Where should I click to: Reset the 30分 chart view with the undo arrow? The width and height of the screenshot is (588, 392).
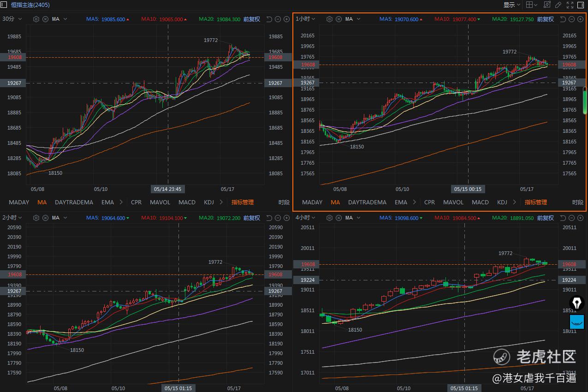tap(269, 19)
